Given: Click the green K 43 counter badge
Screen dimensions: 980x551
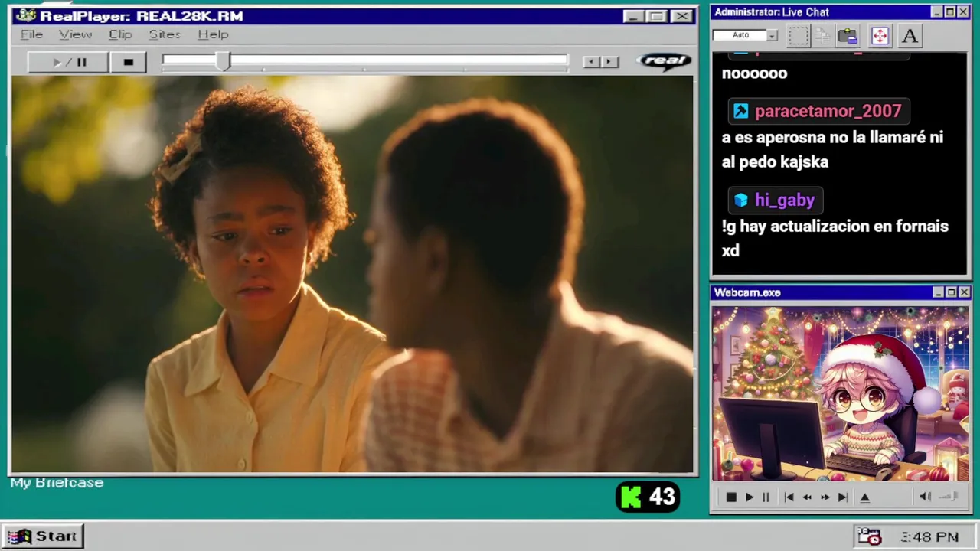Looking at the screenshot, I should pos(648,497).
